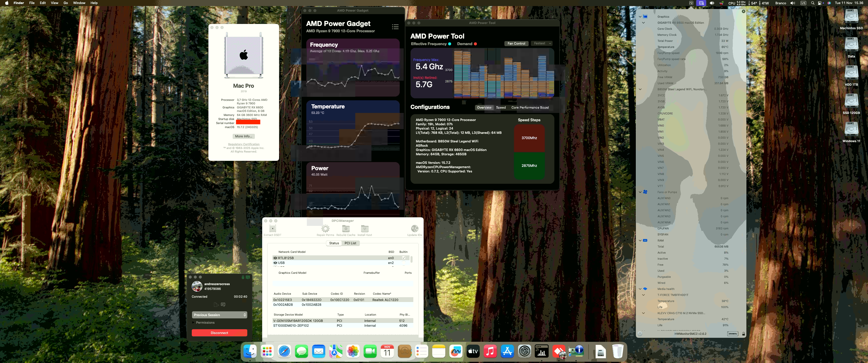Viewport: 868px width, 363px height.
Task: Click More Info... in About This Mac
Action: [x=243, y=136]
